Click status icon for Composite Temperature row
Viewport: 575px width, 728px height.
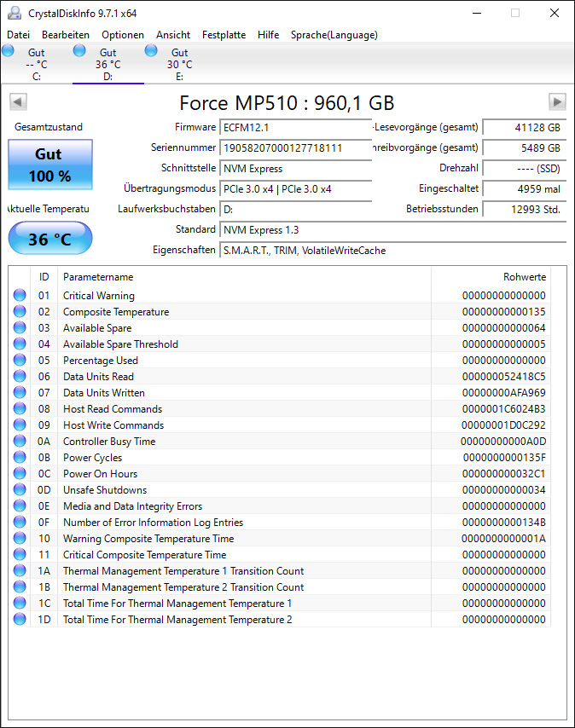click(20, 311)
